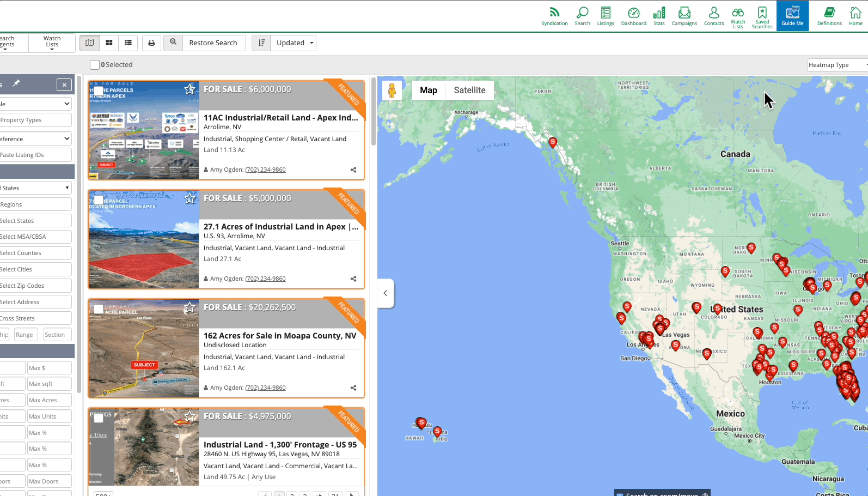Pin the filter panel with pushpin icon

click(16, 83)
